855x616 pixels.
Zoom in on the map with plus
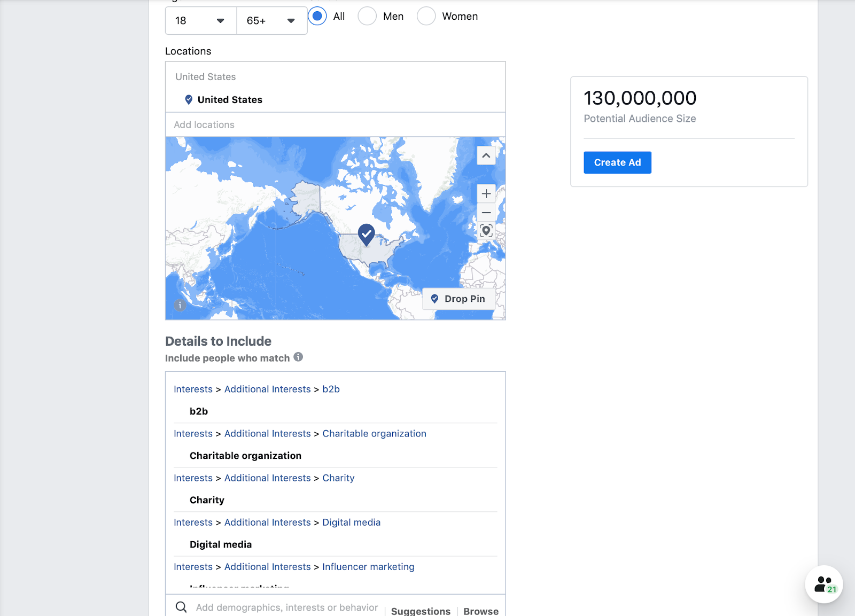(x=486, y=193)
